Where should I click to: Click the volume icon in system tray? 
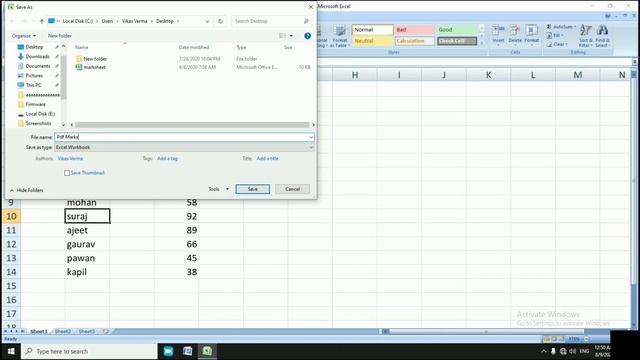(x=573, y=351)
